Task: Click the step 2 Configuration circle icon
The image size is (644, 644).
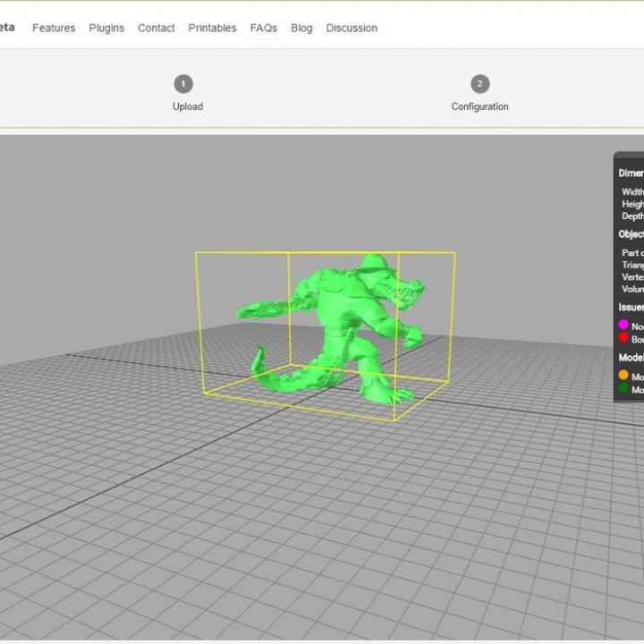Action: point(479,84)
